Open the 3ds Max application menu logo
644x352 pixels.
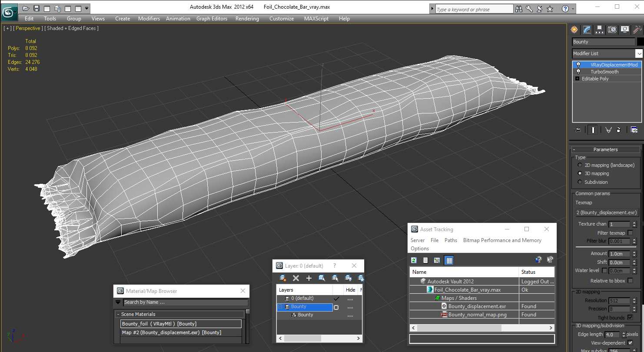[x=9, y=12]
